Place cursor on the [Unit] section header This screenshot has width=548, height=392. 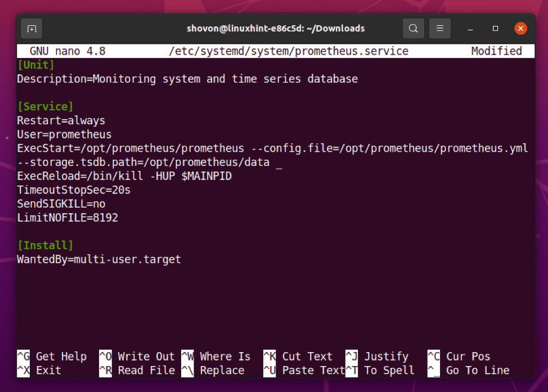coord(36,65)
